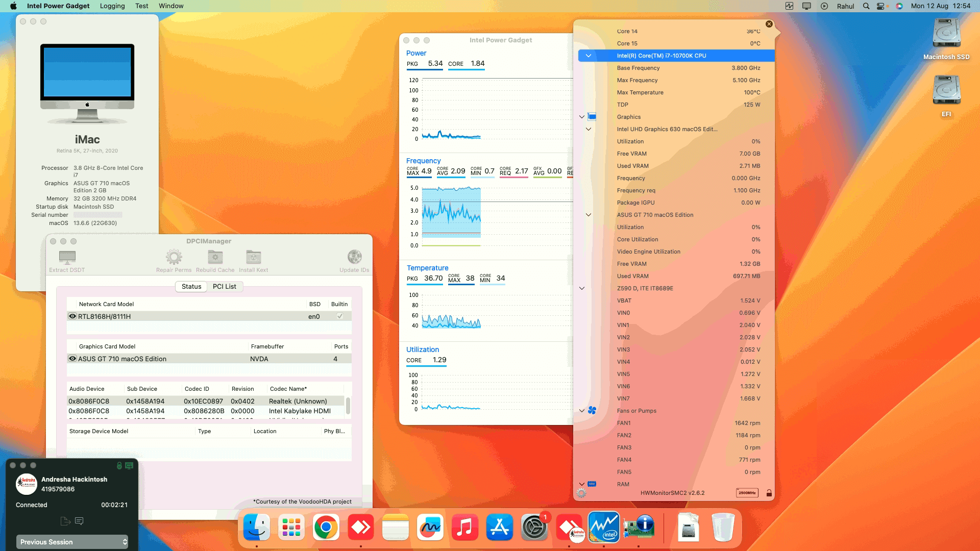Click green screen-switch icon in AnyDesk panel
Image resolution: width=980 pixels, height=551 pixels.
(129, 465)
